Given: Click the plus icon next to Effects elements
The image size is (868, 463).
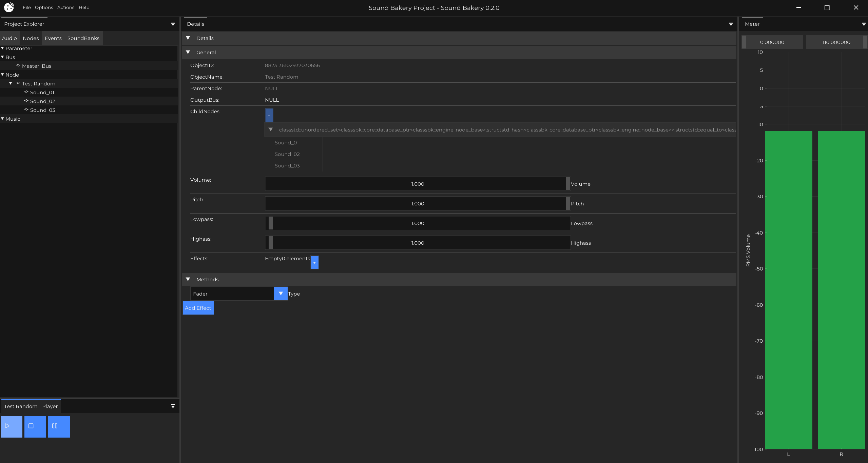Looking at the screenshot, I should click(314, 262).
